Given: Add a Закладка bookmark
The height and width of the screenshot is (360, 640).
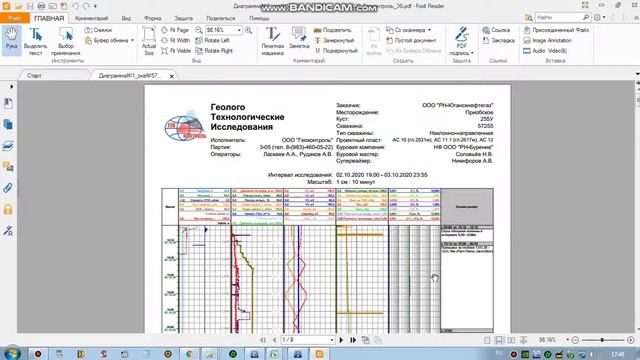Looking at the screenshot, I should pos(498,40).
